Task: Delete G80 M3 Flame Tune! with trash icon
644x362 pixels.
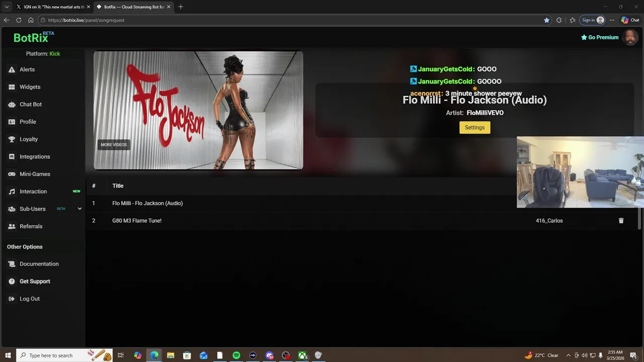Action: pyautogui.click(x=621, y=221)
